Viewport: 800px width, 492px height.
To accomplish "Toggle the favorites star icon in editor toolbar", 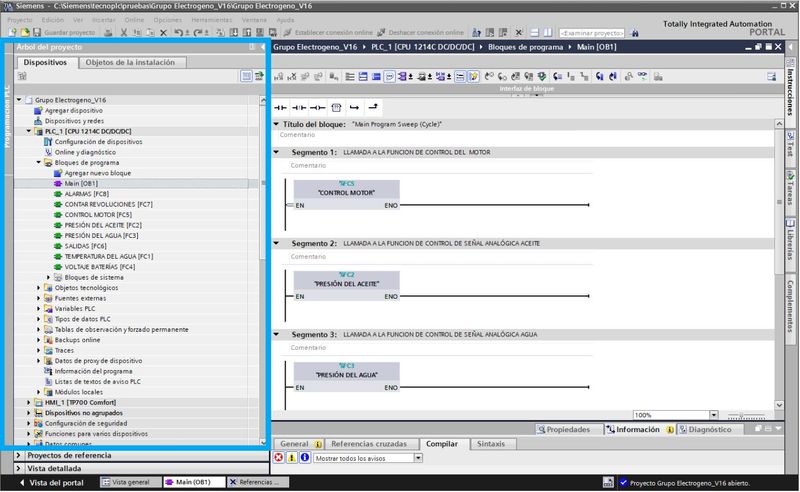I will click(x=473, y=77).
